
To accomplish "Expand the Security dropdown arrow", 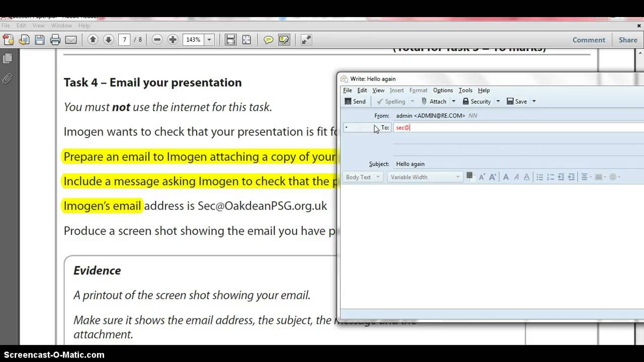I will coord(498,102).
